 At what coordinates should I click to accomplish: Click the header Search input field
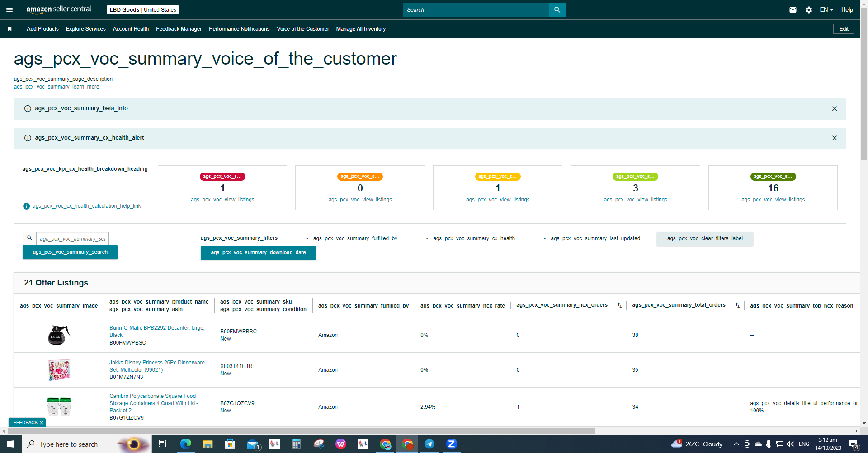coord(476,9)
